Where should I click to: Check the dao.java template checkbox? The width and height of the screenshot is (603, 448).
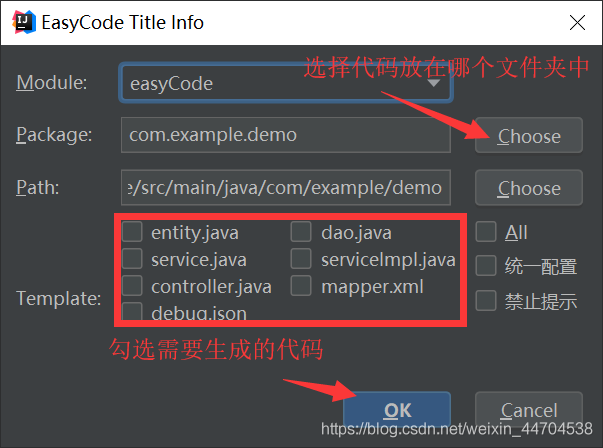click(x=301, y=231)
